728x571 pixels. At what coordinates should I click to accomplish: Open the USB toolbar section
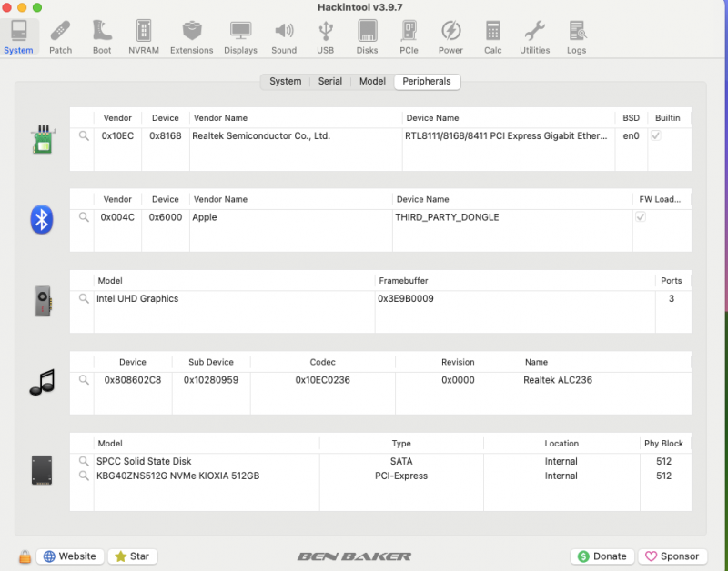point(325,35)
